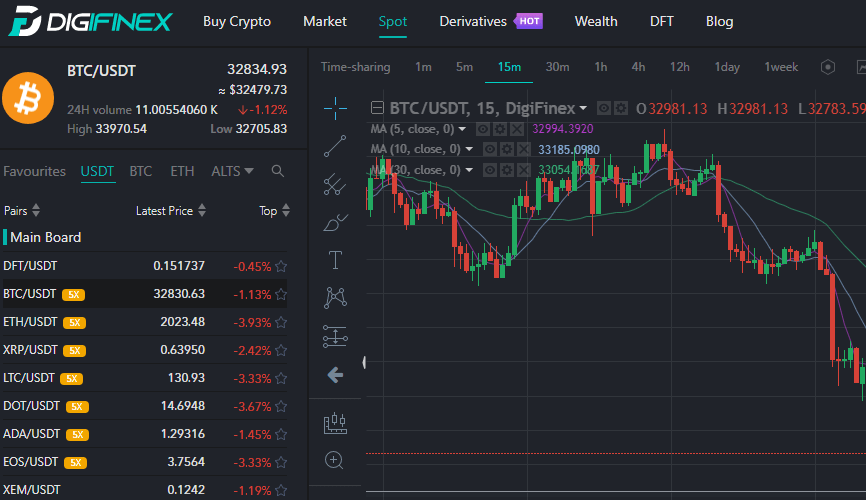Favourite XRP/USDT with the star

(281, 350)
